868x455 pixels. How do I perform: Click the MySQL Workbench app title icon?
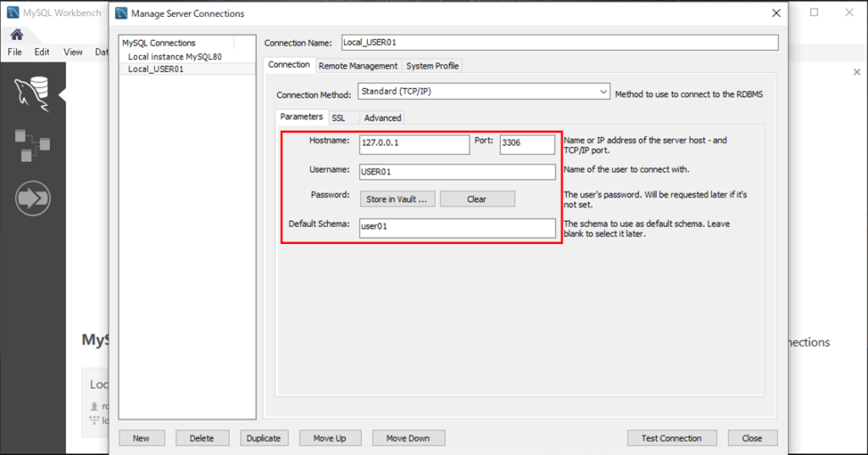point(13,13)
